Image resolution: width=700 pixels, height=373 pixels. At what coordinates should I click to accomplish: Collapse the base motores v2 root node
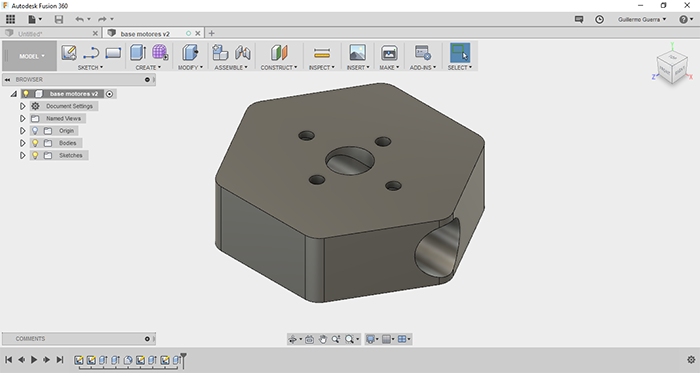[x=14, y=94]
